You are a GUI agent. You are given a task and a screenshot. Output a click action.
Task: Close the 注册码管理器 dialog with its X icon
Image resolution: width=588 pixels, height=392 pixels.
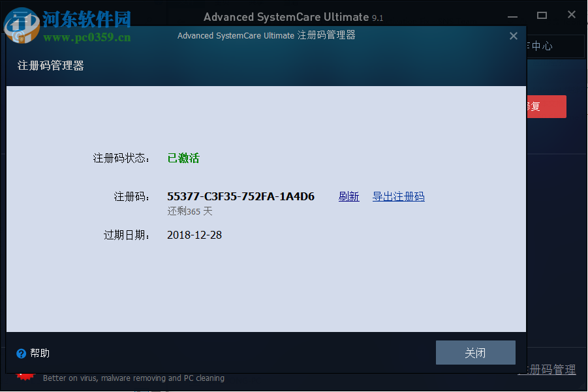tap(513, 36)
